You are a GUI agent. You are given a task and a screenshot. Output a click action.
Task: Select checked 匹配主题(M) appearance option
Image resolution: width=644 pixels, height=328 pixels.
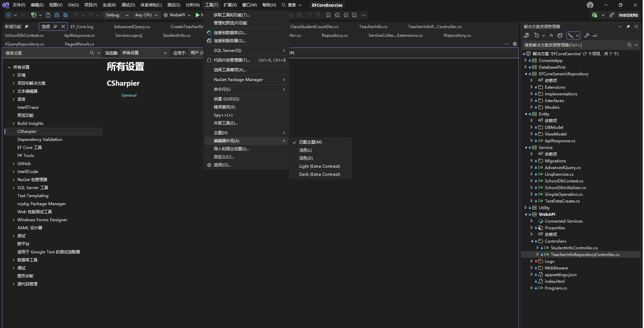coord(310,142)
